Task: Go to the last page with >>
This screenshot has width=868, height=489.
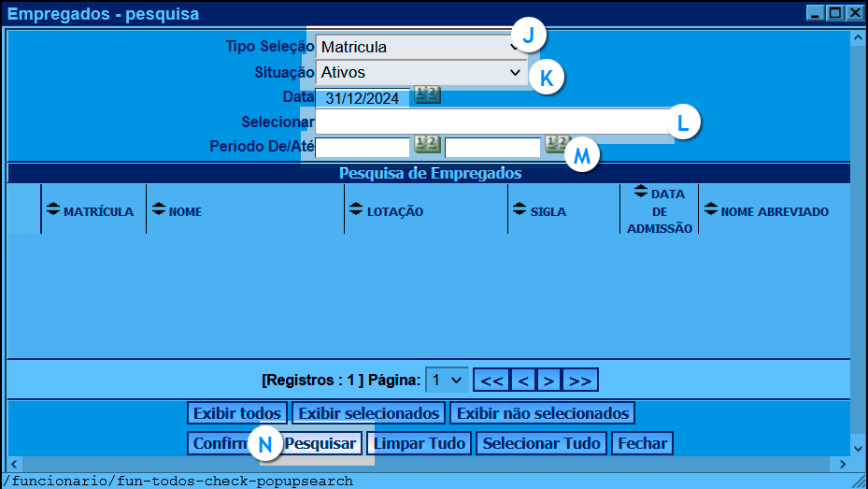Action: tap(580, 381)
